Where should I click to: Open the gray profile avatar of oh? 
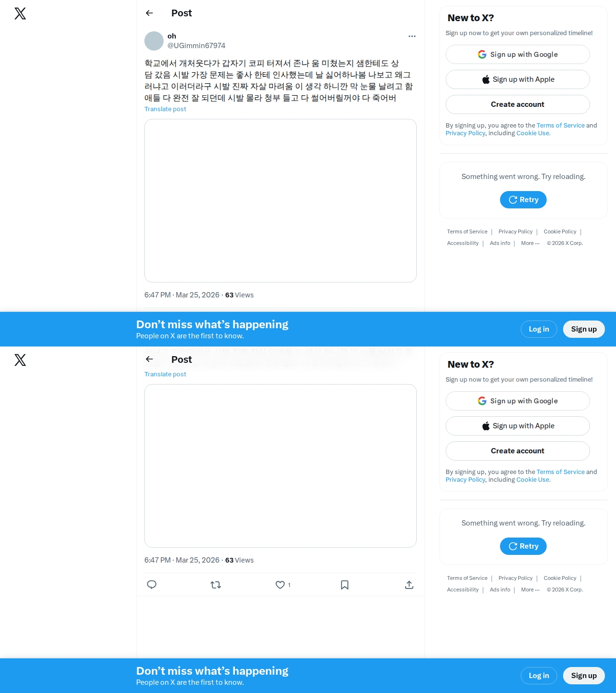(x=154, y=41)
